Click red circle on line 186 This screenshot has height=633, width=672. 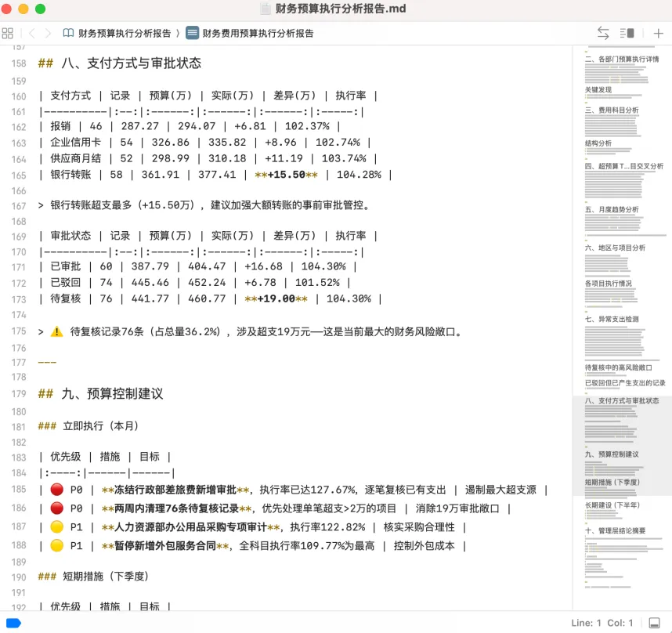pyautogui.click(x=56, y=508)
